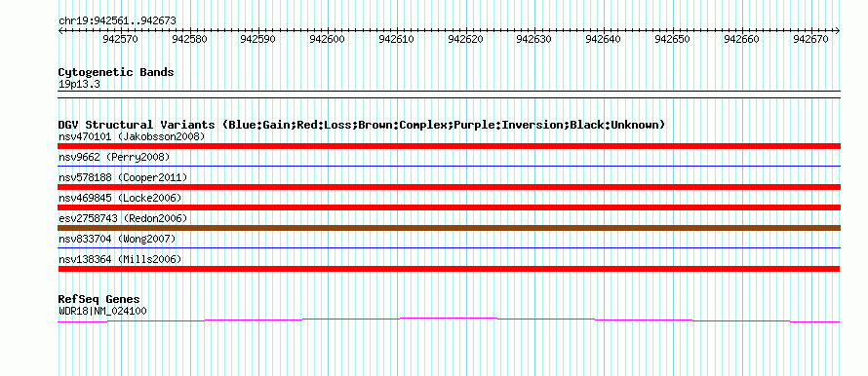Open the nsv578188 (Cooper2011) label
This screenshot has width=868, height=376.
click(123, 177)
